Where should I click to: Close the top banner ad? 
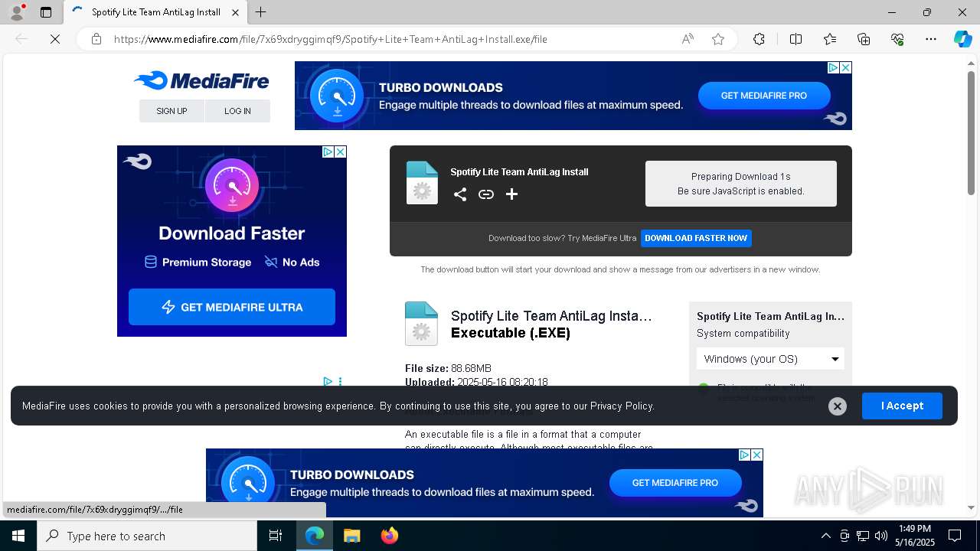point(845,67)
